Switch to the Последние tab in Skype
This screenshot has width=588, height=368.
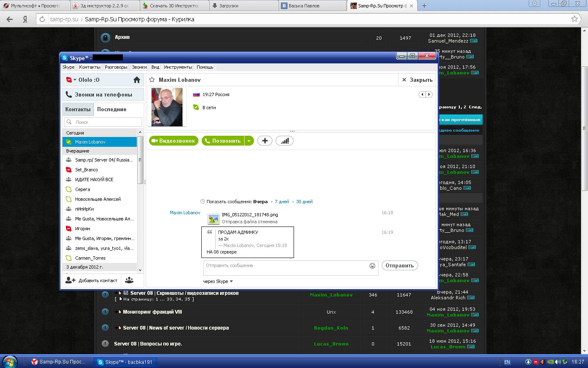111,109
